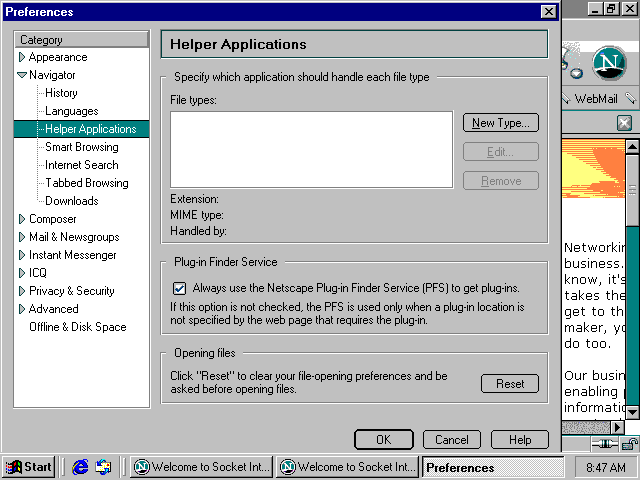Close the Preferences dialog
This screenshot has height=480, width=640.
[x=549, y=11]
